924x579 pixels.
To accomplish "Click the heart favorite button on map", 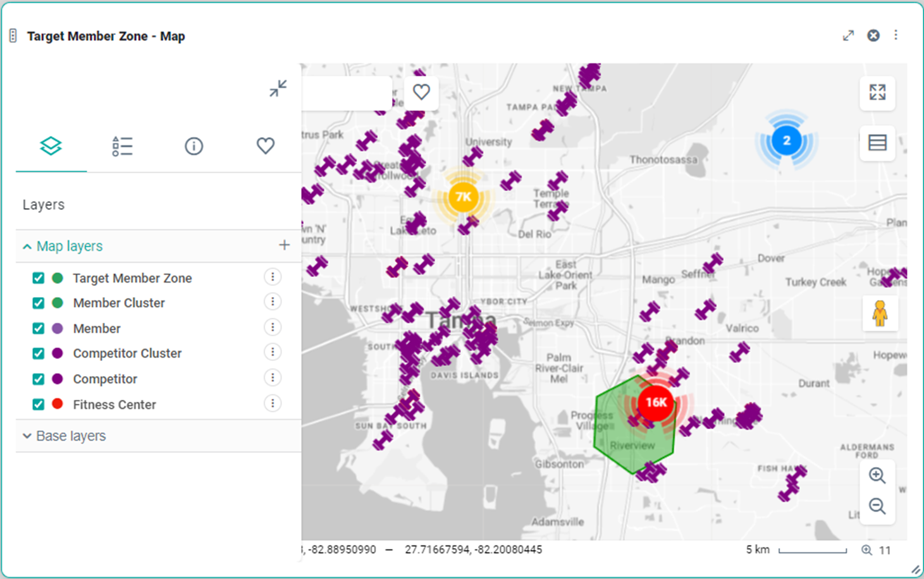I will pos(421,92).
